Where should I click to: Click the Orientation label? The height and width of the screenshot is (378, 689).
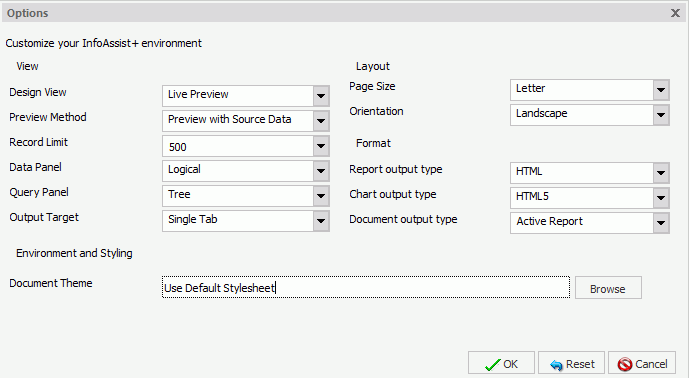[377, 111]
